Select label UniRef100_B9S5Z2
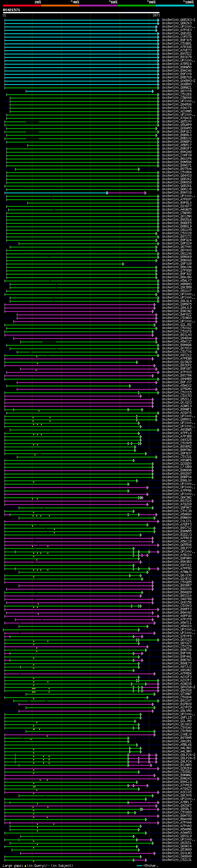The width and height of the screenshot is (197, 868). tap(177, 54)
